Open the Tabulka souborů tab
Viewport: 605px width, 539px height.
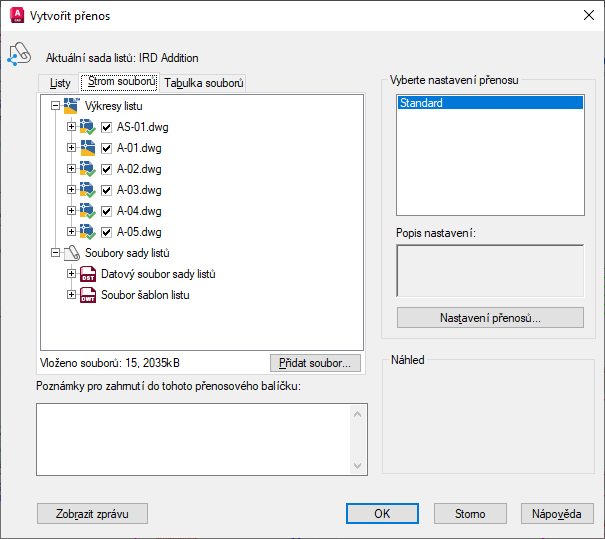pos(204,83)
